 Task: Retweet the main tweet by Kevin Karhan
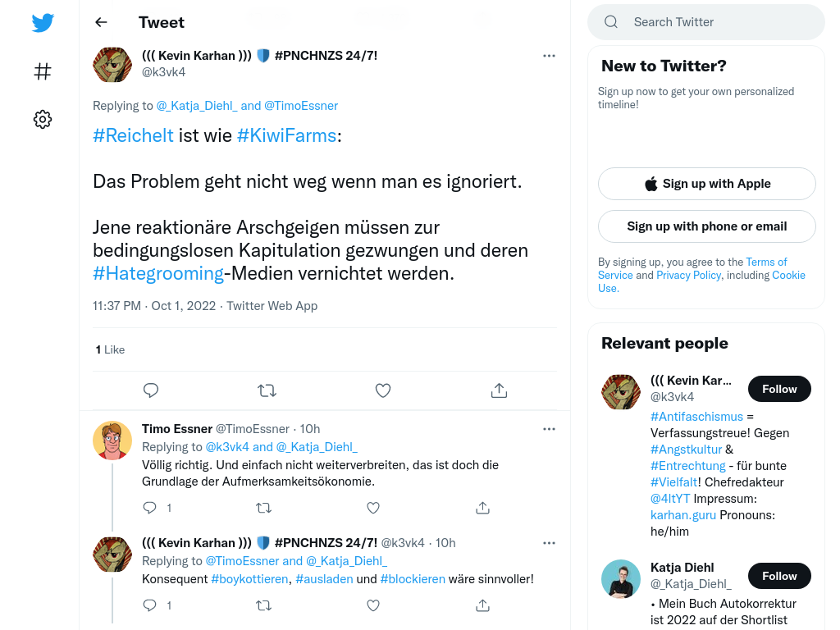[x=267, y=390]
